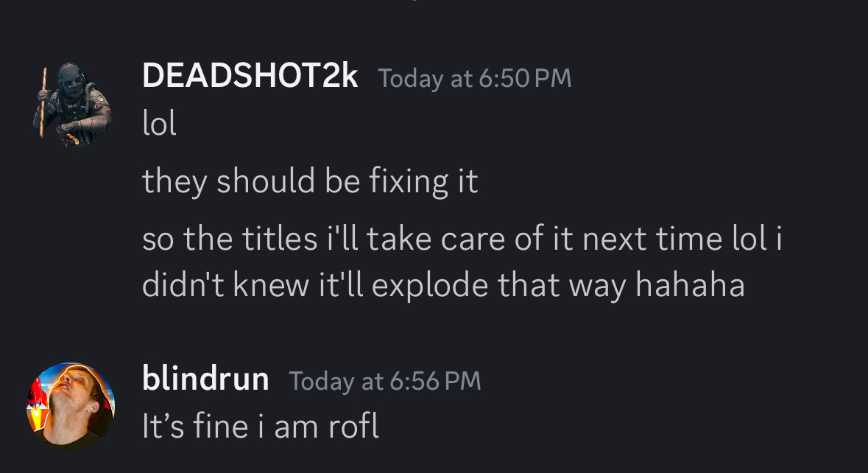Click the blindrun username
This screenshot has height=473, width=868.
click(x=205, y=379)
